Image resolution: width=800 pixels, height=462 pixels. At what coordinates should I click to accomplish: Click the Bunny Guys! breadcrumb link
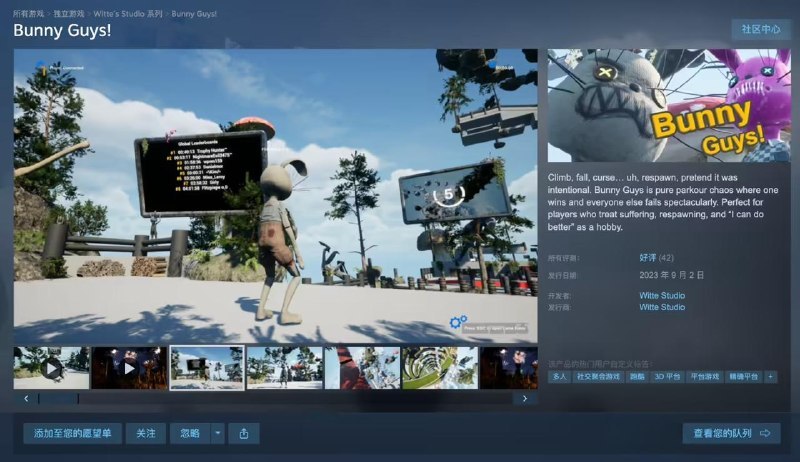point(194,14)
